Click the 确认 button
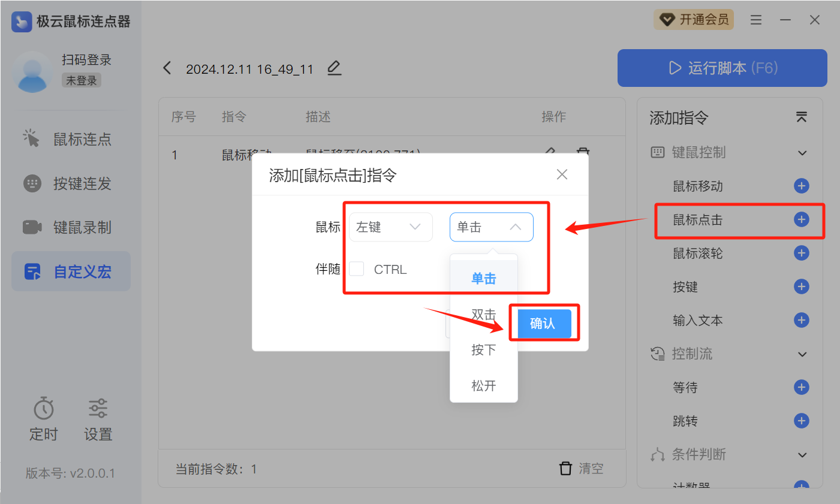Screen dimensions: 840x504 [543, 324]
